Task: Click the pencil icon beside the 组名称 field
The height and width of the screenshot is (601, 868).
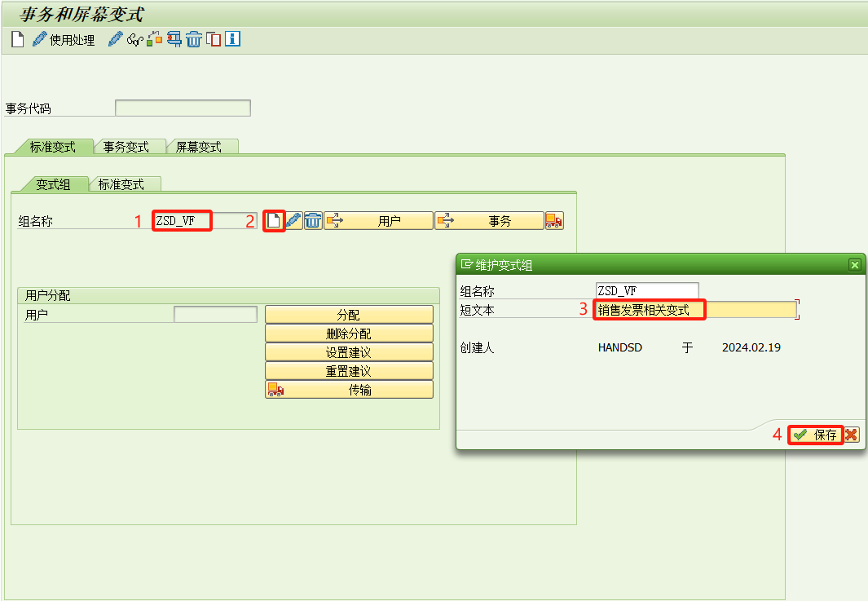Action: pos(293,220)
